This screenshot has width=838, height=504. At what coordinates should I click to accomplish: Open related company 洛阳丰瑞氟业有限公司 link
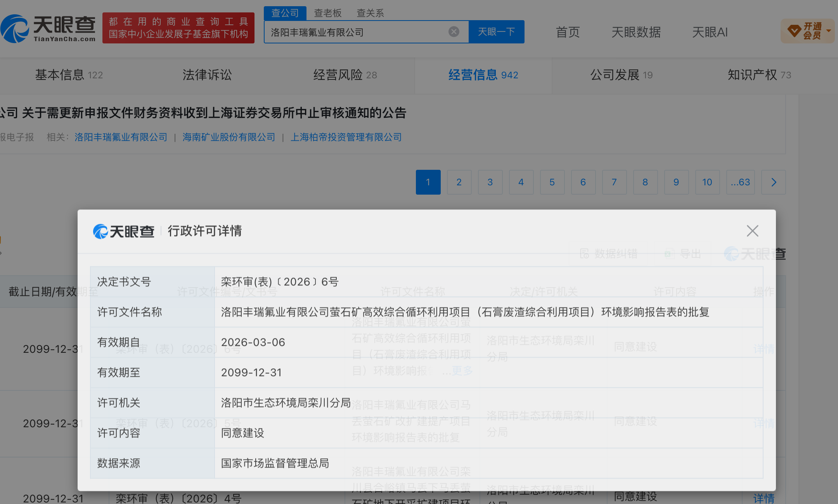[x=121, y=137]
